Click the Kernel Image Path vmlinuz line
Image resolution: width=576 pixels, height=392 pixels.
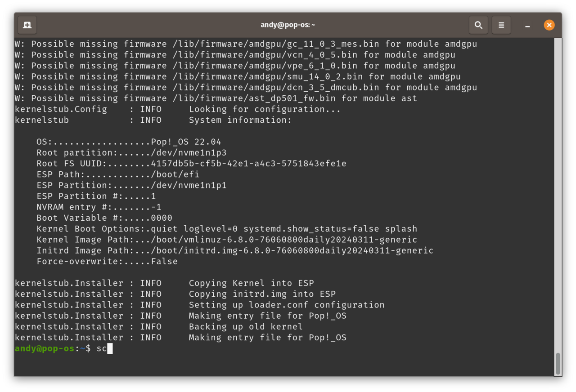(x=227, y=240)
